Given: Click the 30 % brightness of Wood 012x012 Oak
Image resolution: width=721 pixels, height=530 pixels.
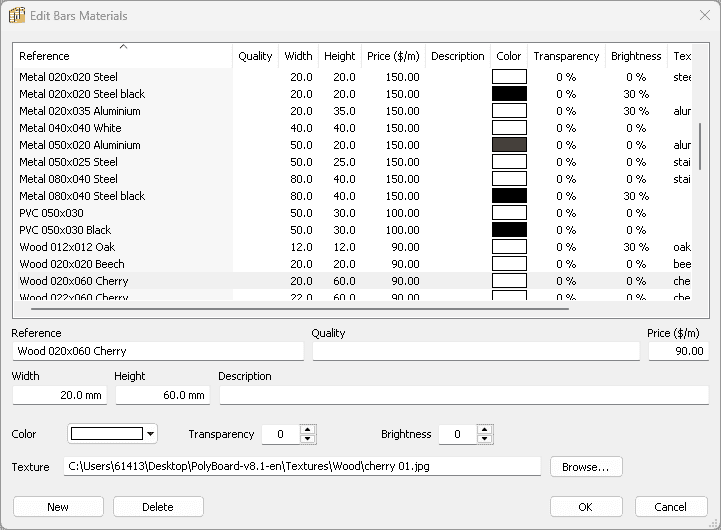Looking at the screenshot, I should [636, 247].
